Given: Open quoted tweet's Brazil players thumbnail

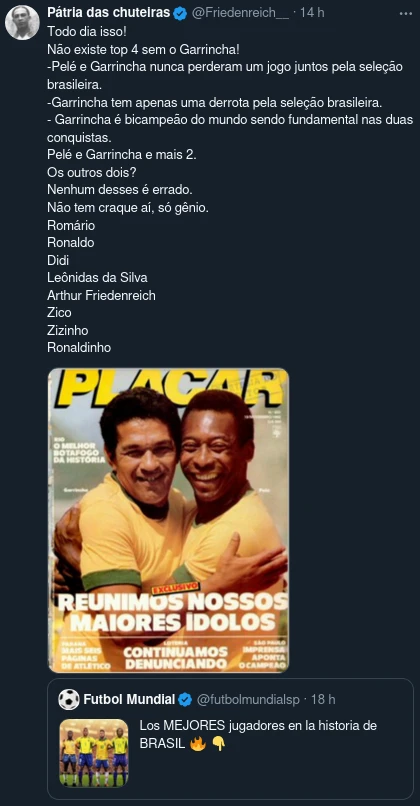Looking at the screenshot, I should 94,753.
